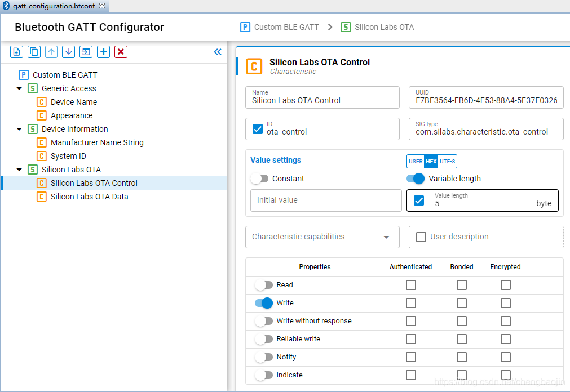Click the import toolbar icon

[86, 52]
